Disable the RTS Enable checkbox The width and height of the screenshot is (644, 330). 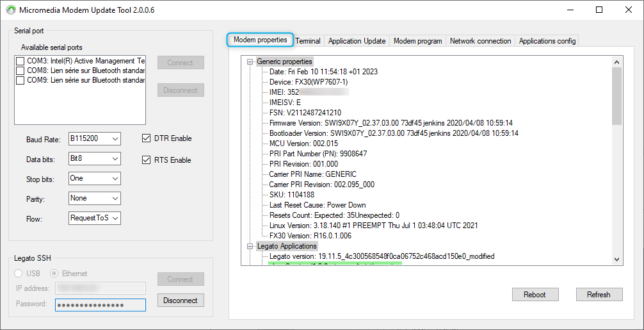point(146,160)
